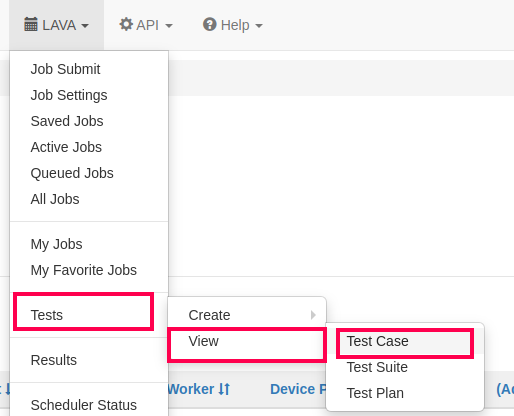
Task: Expand the Create submenu arrow
Action: click(x=313, y=315)
